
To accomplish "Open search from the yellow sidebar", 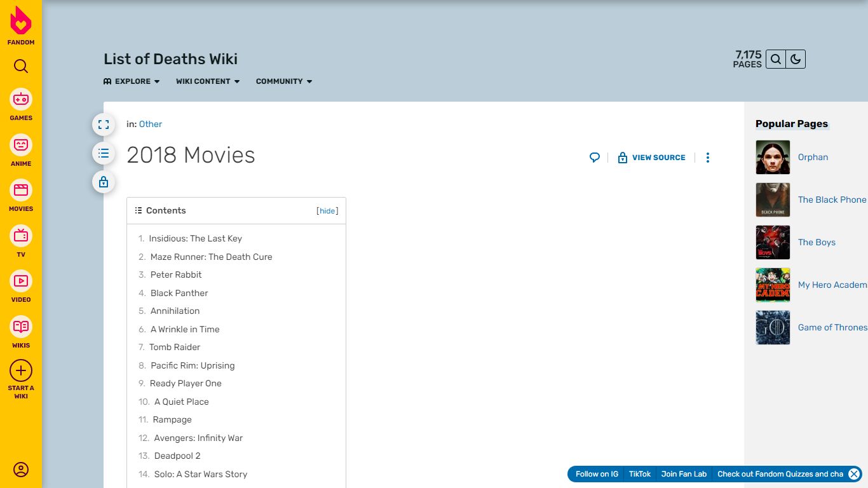I will coord(21,66).
